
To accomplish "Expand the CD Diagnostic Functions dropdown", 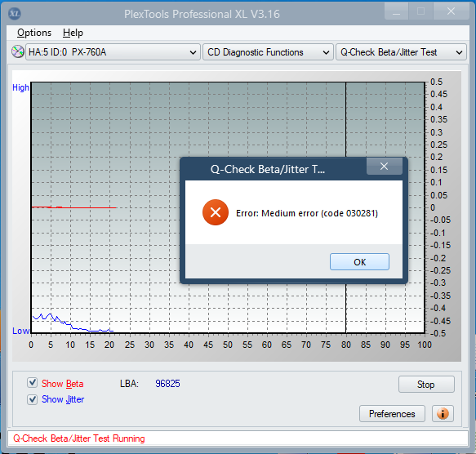I will (268, 52).
